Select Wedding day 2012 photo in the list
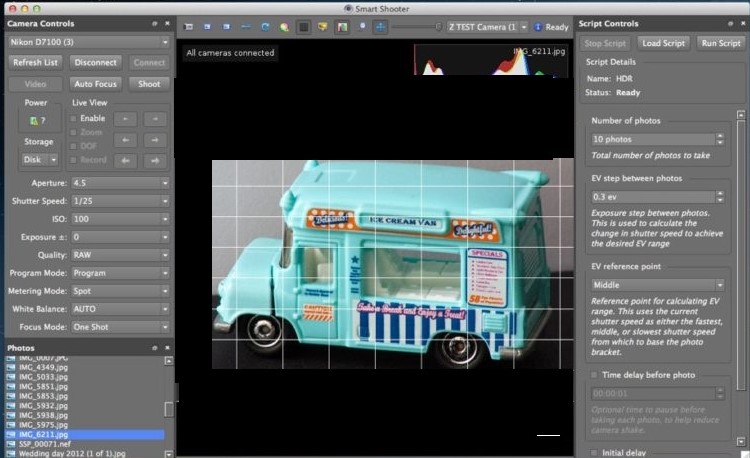 click(72, 453)
